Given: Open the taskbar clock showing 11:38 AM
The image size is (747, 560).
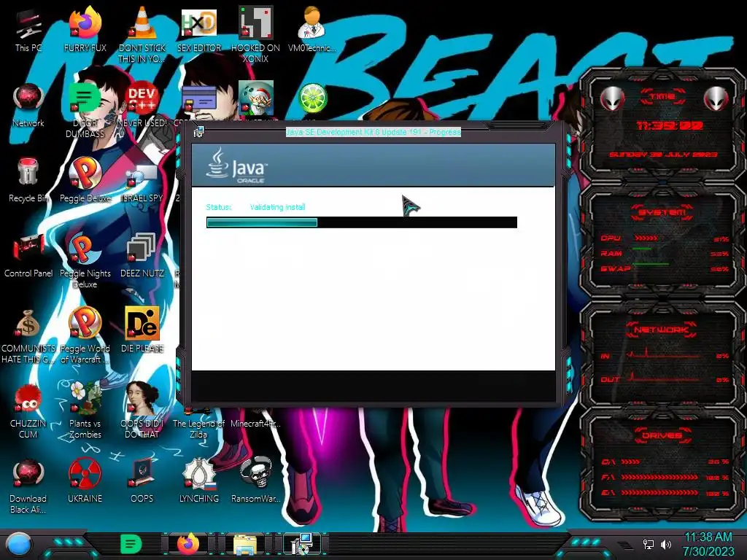Looking at the screenshot, I should 708,544.
